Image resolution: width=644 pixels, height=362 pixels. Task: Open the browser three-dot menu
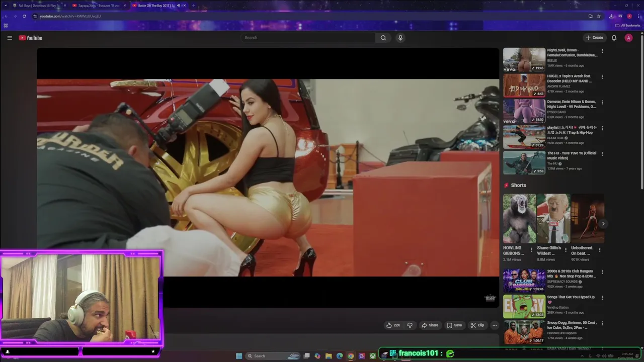point(638,16)
